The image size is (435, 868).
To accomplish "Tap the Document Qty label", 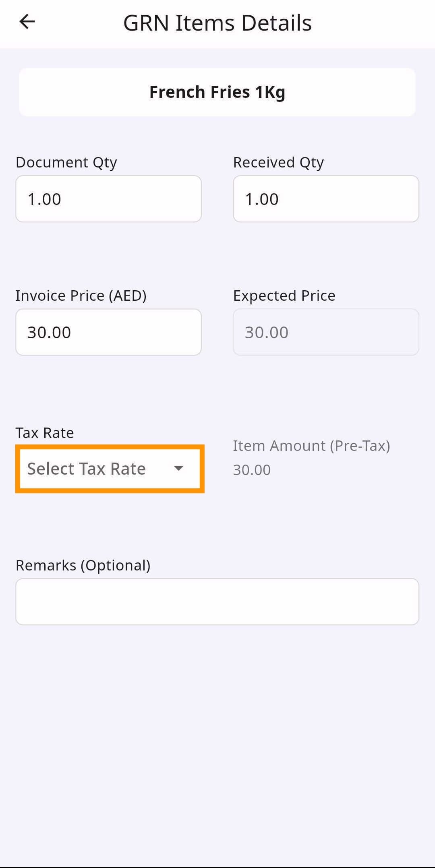I will 66,162.
